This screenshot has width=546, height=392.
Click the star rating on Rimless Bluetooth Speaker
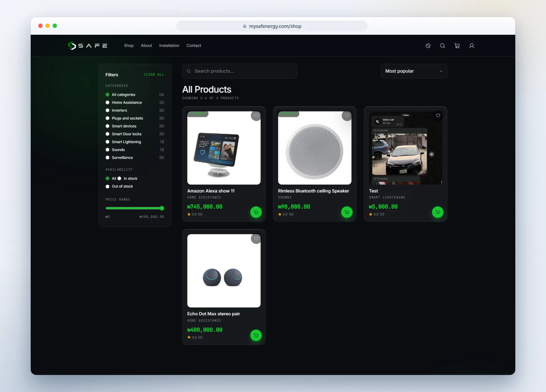coord(286,214)
